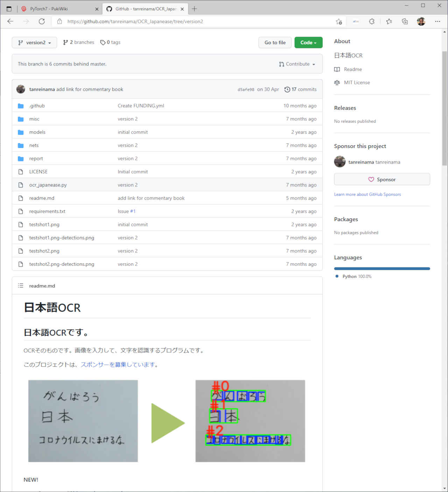Image resolution: width=448 pixels, height=492 pixels.
Task: Click the Python language bar
Action: pos(382,269)
